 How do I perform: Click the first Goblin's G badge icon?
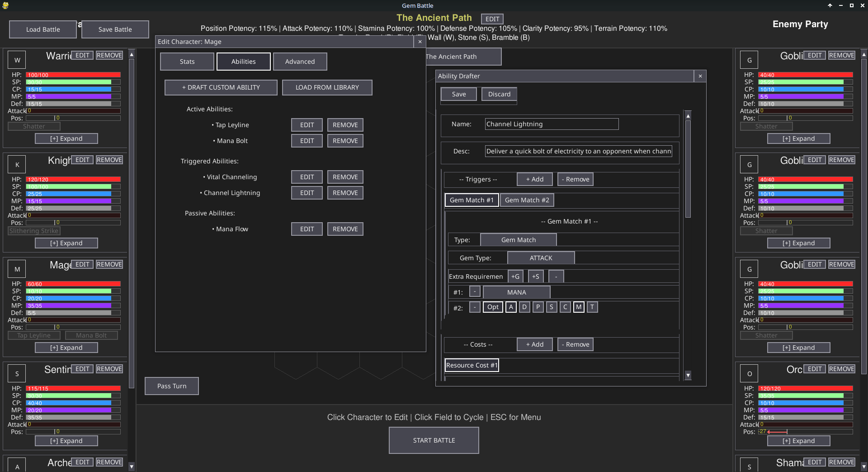point(749,59)
